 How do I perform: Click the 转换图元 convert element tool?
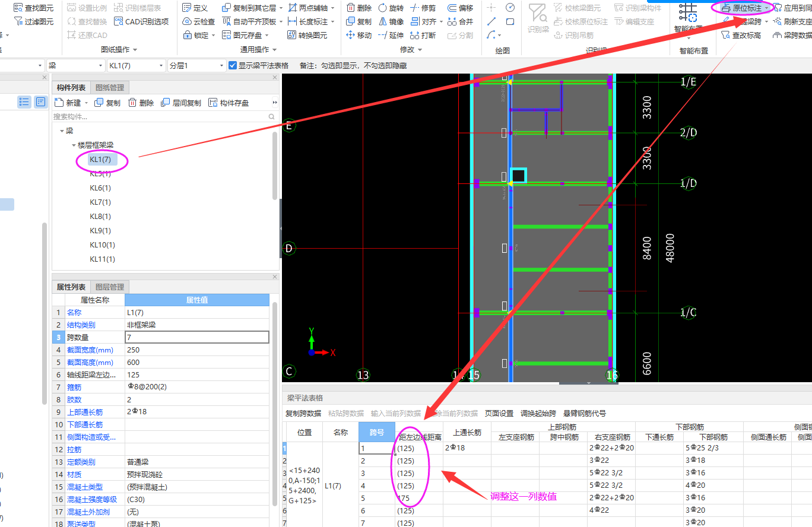[x=307, y=35]
